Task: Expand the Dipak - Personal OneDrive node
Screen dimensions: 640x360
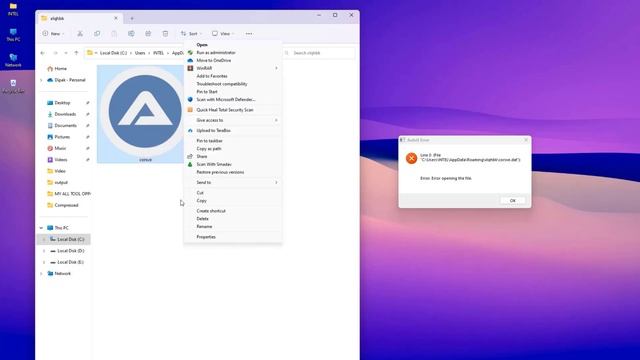Action: 41,80
